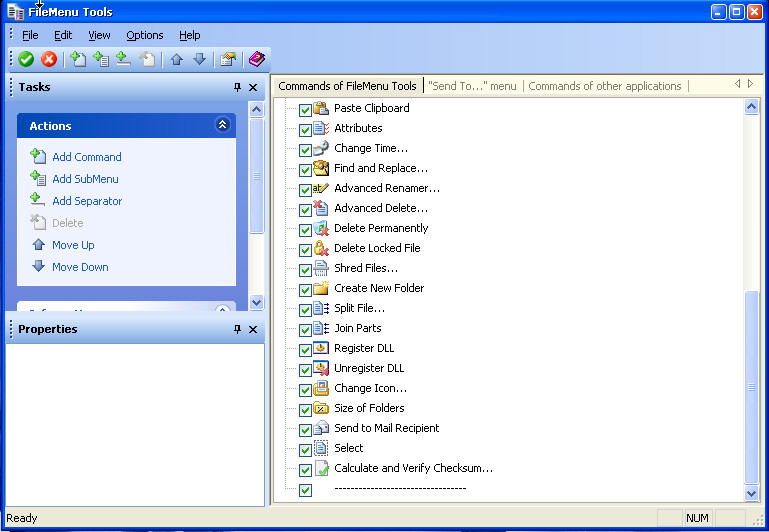Click the Add Command toolbar icon
This screenshot has width=769, height=532.
pyautogui.click(x=78, y=59)
